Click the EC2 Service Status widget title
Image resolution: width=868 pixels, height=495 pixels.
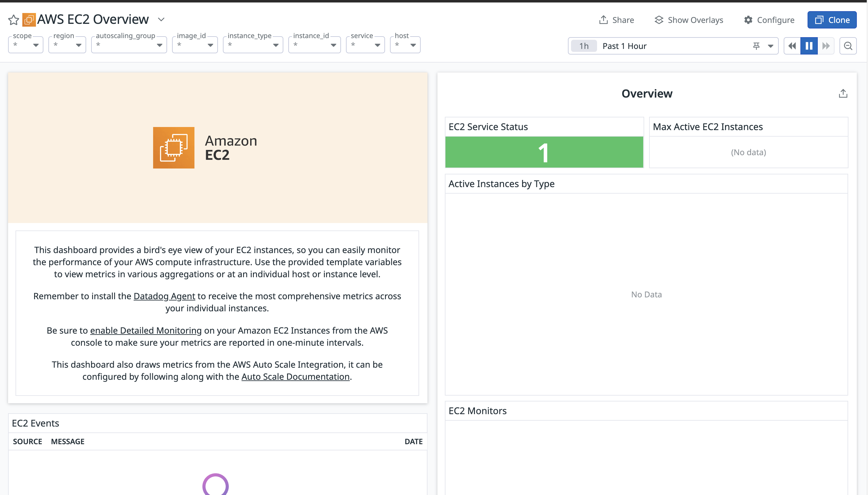(x=488, y=127)
